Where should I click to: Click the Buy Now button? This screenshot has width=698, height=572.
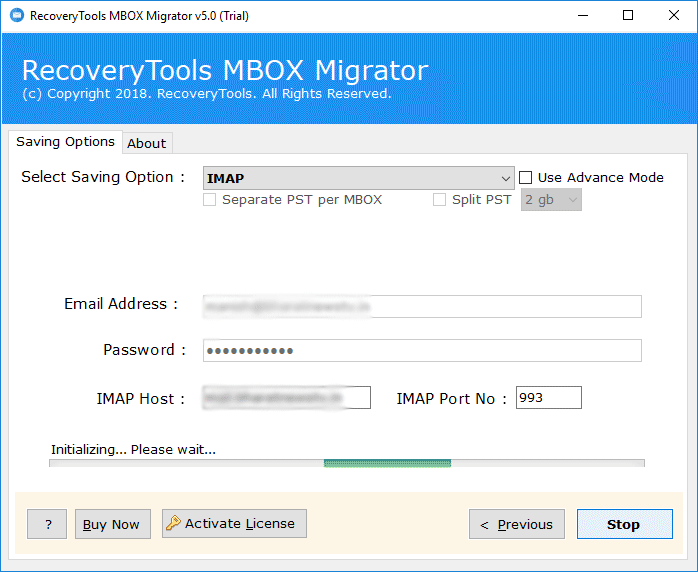pos(113,524)
